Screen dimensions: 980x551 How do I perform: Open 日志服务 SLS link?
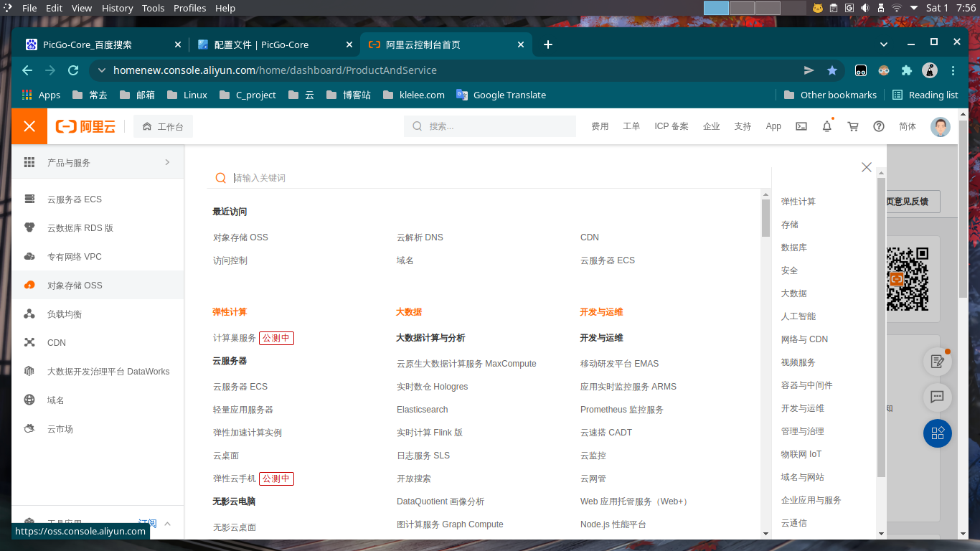coord(423,456)
